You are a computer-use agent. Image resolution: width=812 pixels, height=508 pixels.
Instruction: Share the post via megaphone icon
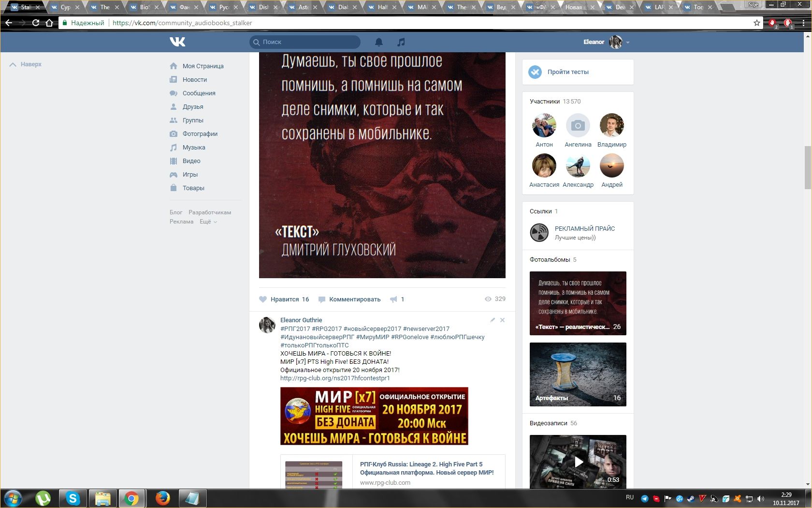393,299
